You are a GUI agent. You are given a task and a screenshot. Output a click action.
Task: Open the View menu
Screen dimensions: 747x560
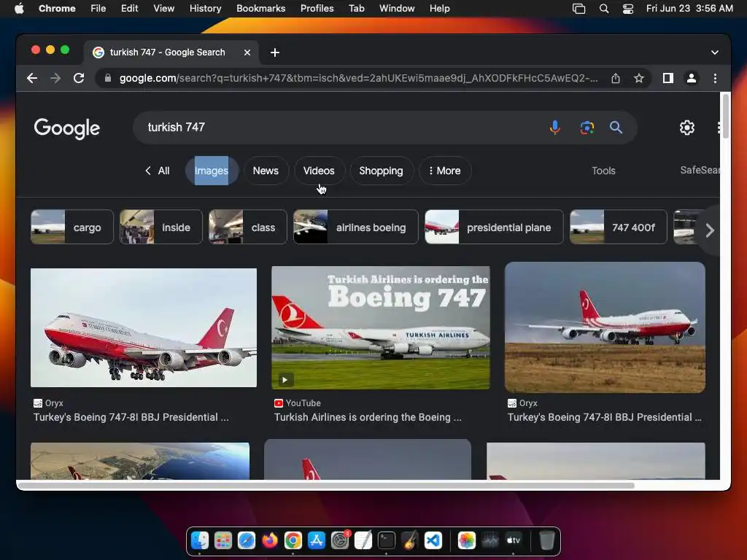[163, 9]
